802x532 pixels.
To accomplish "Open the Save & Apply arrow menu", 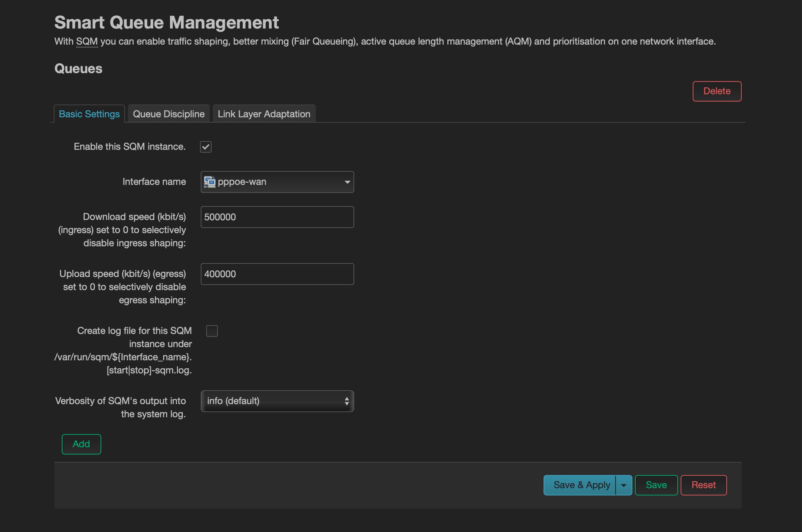I will tap(624, 485).
